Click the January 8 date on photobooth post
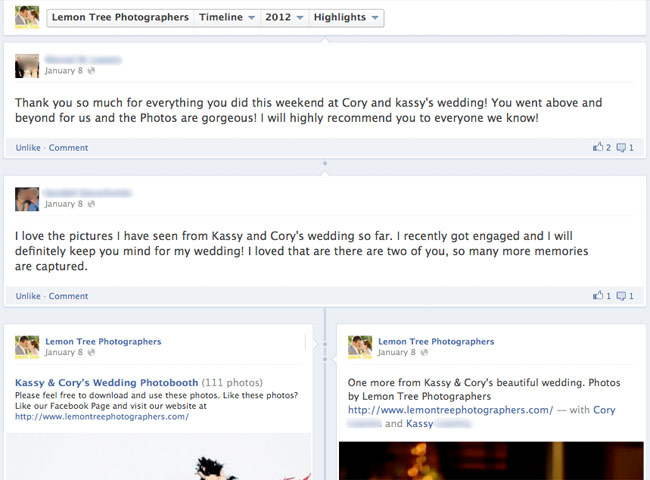 [64, 352]
